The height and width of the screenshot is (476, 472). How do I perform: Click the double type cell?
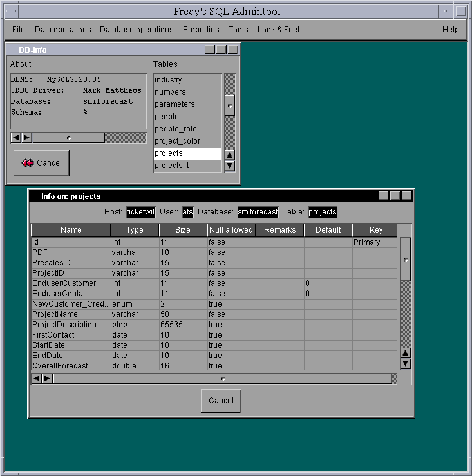tap(135, 365)
